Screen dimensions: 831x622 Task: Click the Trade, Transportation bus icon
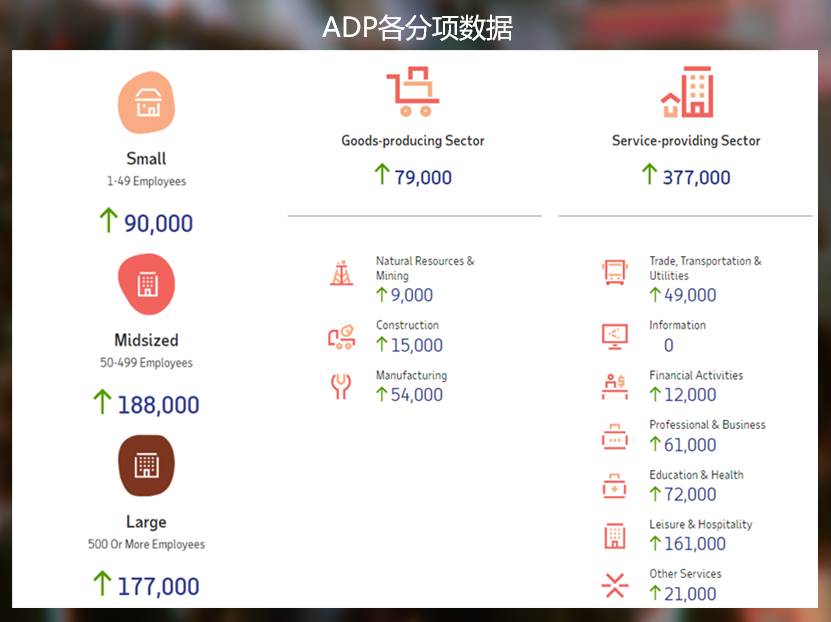[x=615, y=272]
